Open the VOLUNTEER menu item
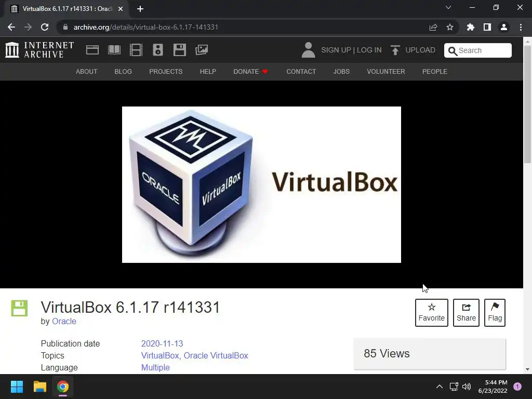The height and width of the screenshot is (399, 532). tap(386, 72)
